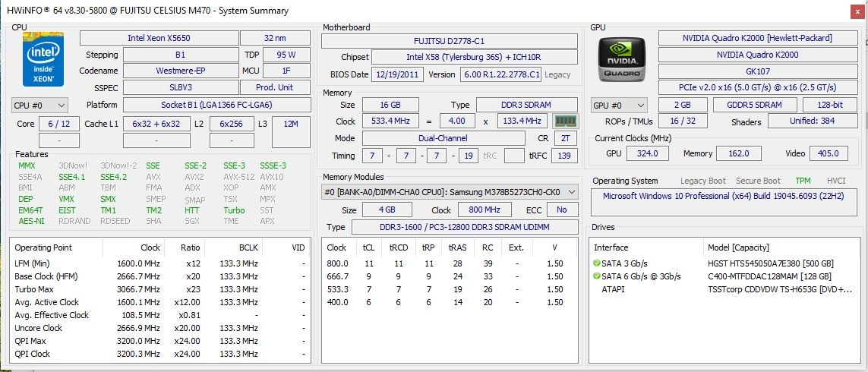This screenshot has height=372, width=868.
Task: Click the L1 cache 6x32 + 6x32 field
Action: [x=156, y=124]
